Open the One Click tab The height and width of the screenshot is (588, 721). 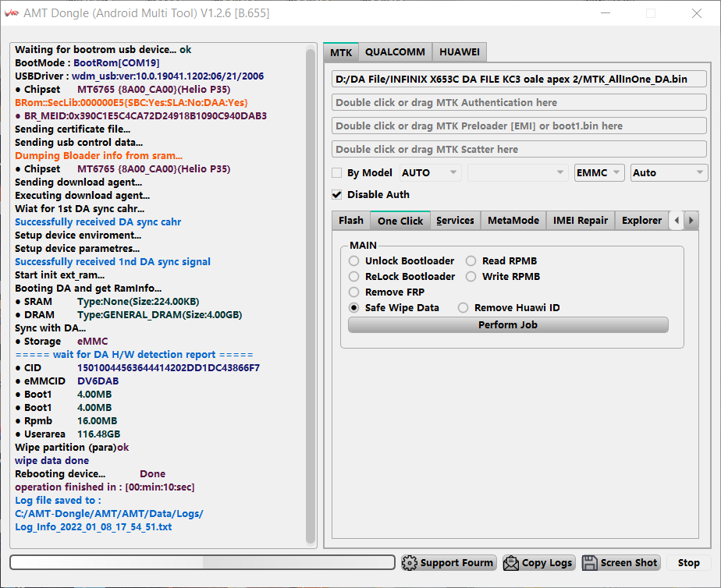point(400,221)
